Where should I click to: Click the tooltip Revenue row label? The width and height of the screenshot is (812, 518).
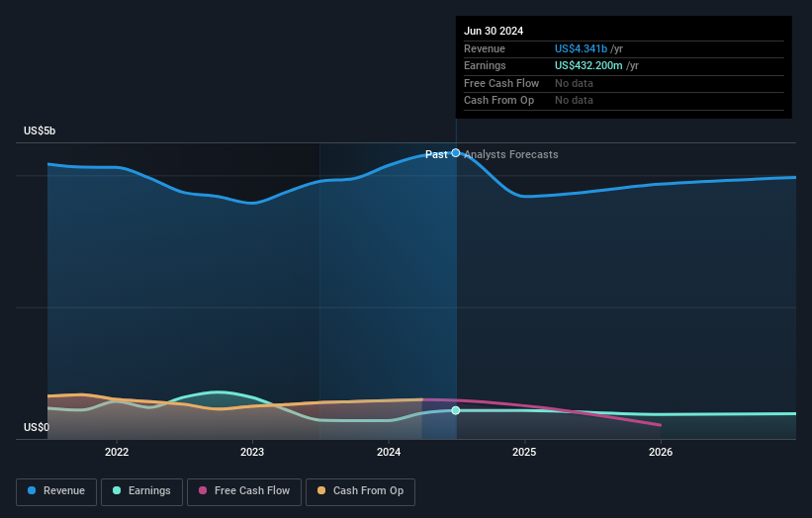point(485,48)
